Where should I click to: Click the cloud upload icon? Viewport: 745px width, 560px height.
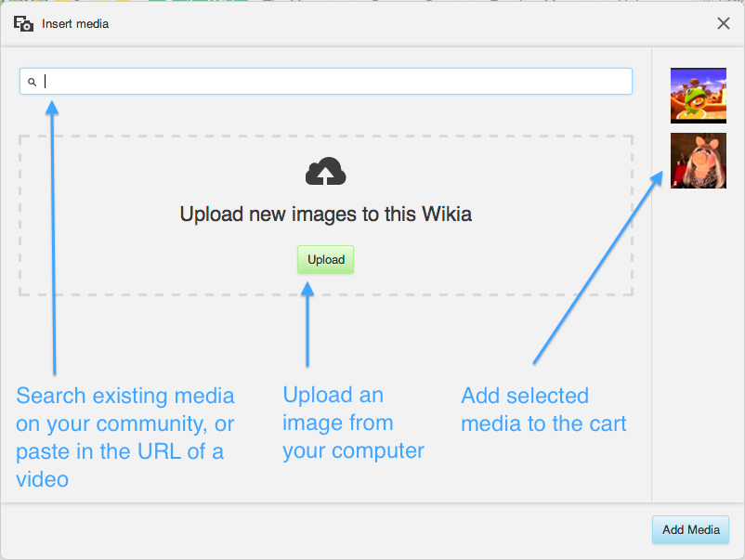click(x=325, y=171)
